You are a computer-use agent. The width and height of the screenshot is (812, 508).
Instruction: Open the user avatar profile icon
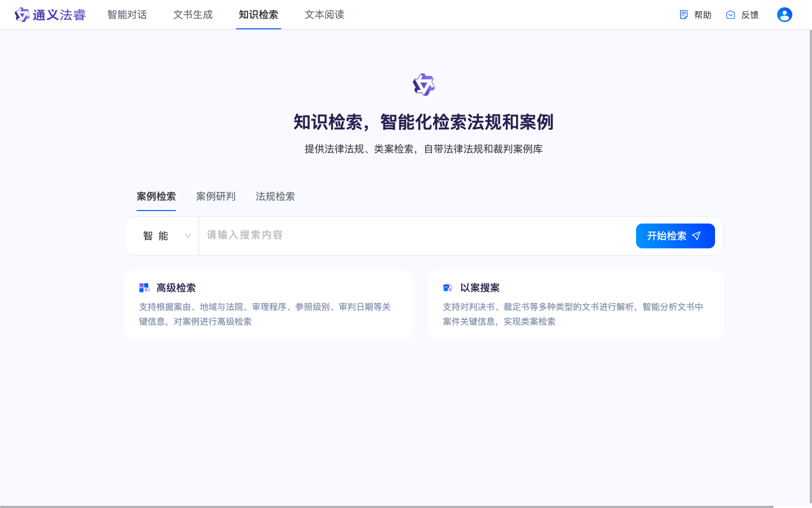pos(784,15)
